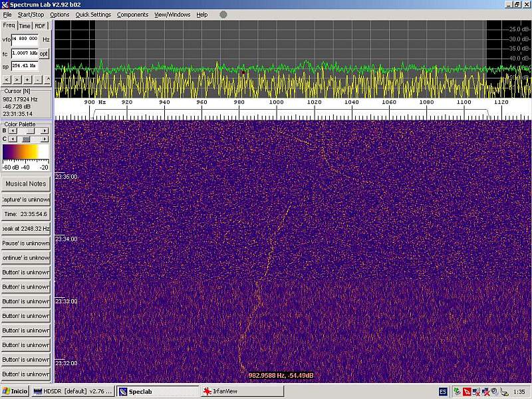
Task: Click the ES language indicator in the tray
Action: 443,392
